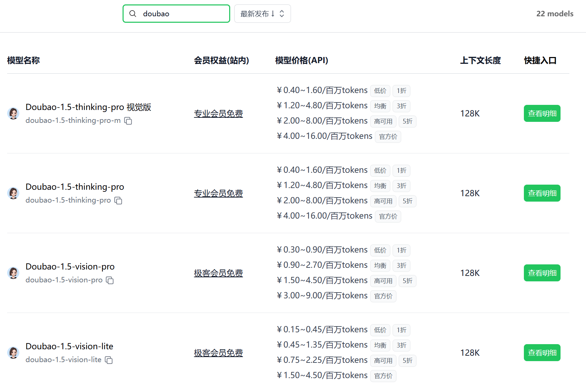Click 低价 tag in thinking-pro 视觉版 row
This screenshot has height=392, width=586.
380,91
